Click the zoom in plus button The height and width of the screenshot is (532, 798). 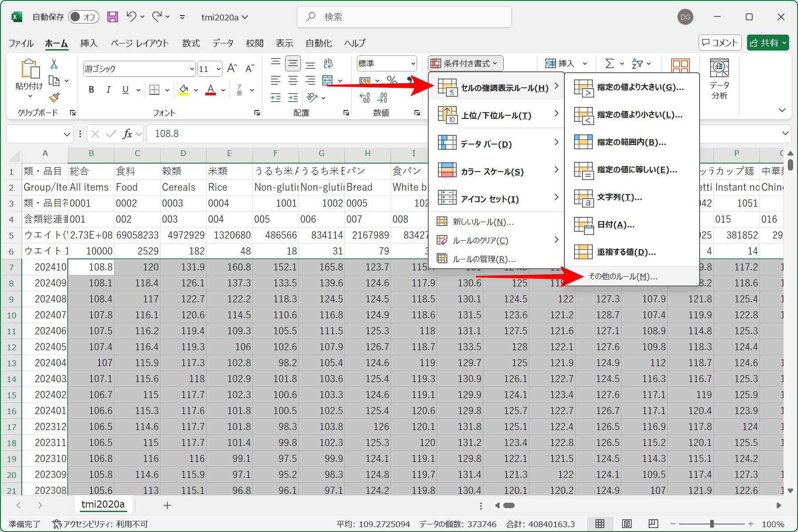point(751,524)
